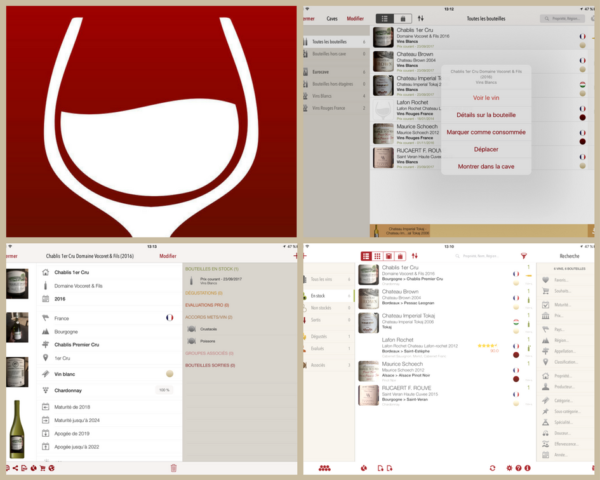Switch to table list view in wines screen
The height and width of the screenshot is (480, 600).
tap(366, 256)
